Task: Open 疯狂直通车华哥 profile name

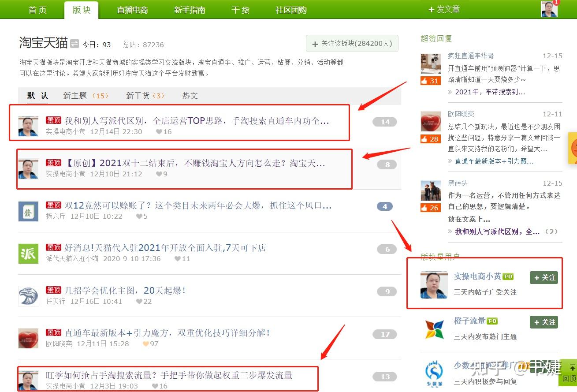Action: point(471,56)
